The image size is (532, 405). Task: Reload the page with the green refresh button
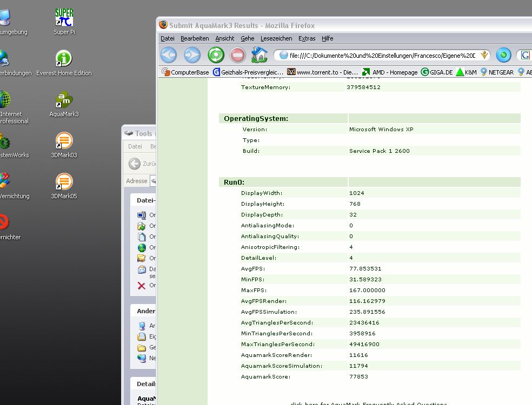pyautogui.click(x=216, y=55)
